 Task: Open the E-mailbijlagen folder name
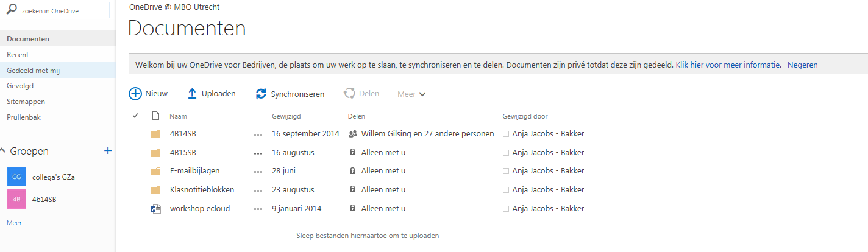tap(194, 171)
